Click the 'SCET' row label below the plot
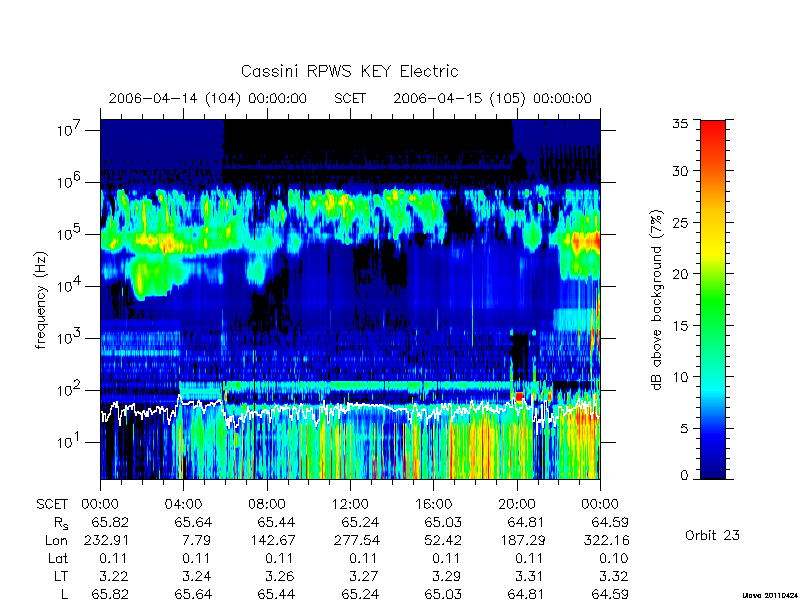The width and height of the screenshot is (800, 600). tap(52, 504)
